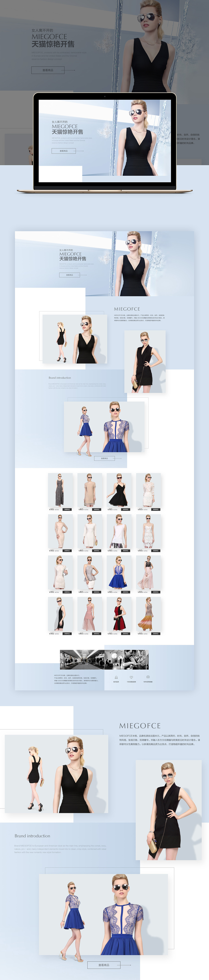Open the black-and-white color-block dress thumbnail
Screen dimensions: 209x980
pos(60,614)
